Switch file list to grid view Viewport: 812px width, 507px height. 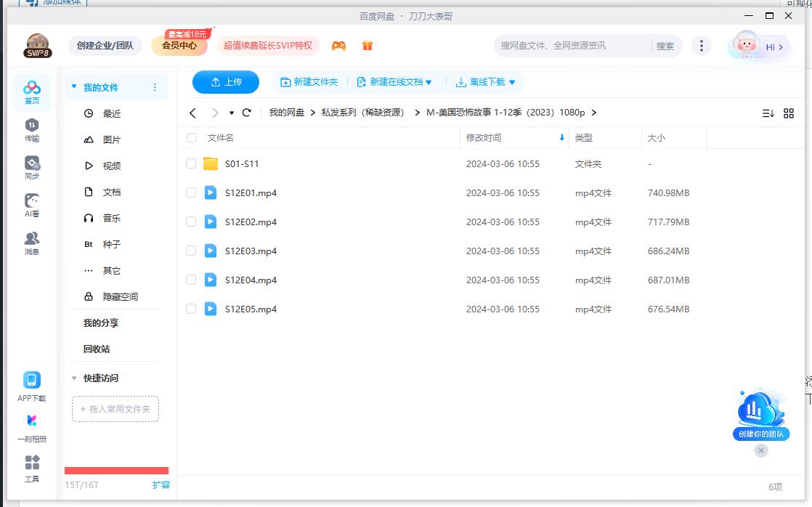pos(789,113)
